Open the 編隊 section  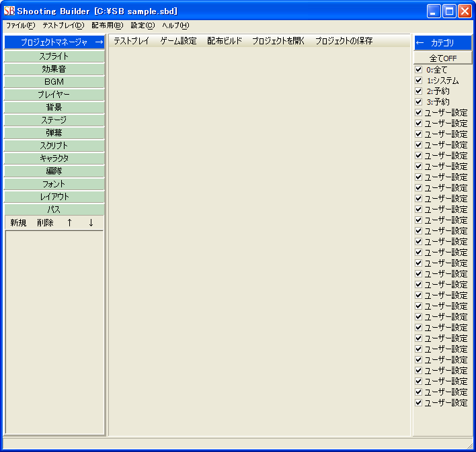(x=54, y=171)
